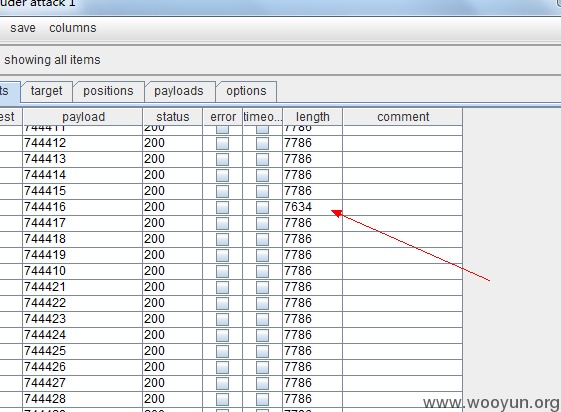Select payload cell 744423
This screenshot has width=561, height=412.
coord(83,319)
